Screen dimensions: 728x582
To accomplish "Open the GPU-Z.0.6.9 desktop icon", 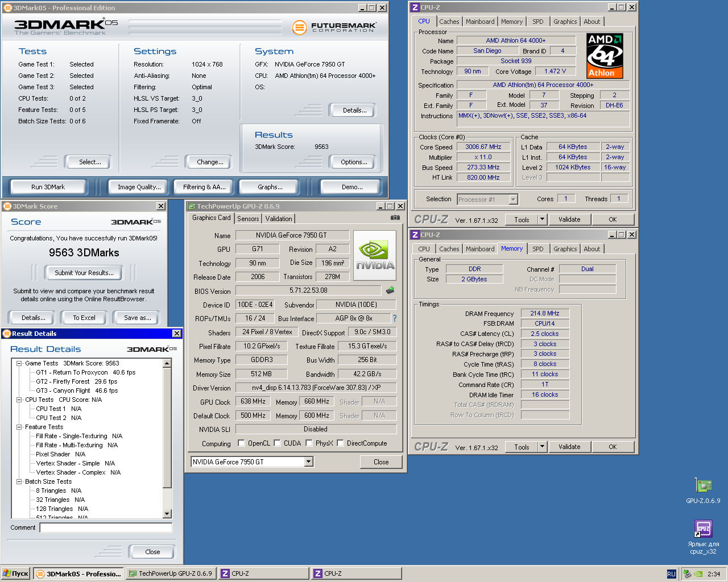I will (703, 491).
